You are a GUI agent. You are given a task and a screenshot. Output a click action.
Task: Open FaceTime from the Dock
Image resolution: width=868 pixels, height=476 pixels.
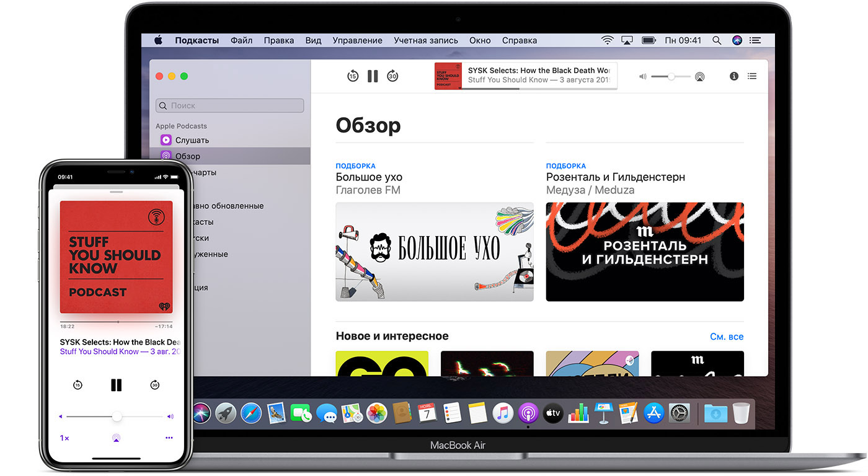click(301, 412)
